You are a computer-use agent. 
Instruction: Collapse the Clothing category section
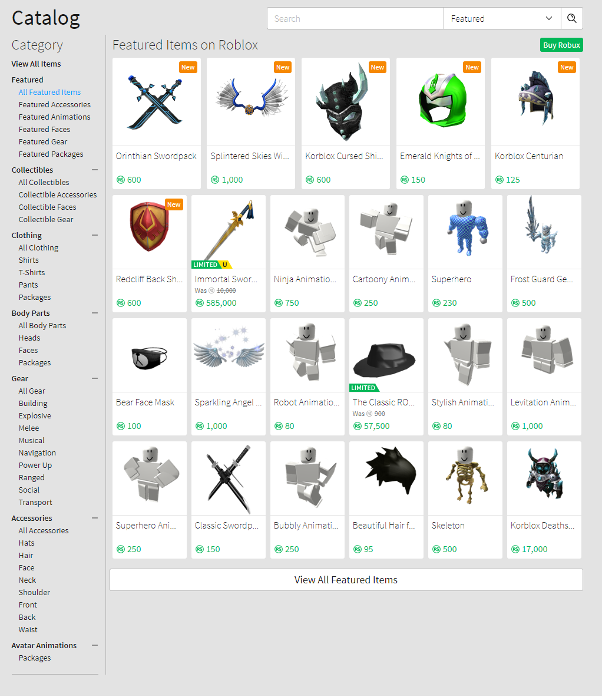95,235
